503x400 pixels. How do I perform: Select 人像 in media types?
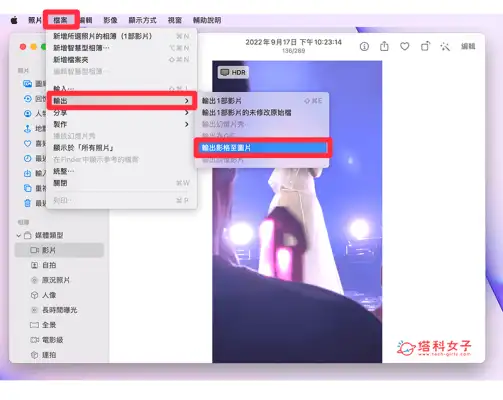(59, 295)
